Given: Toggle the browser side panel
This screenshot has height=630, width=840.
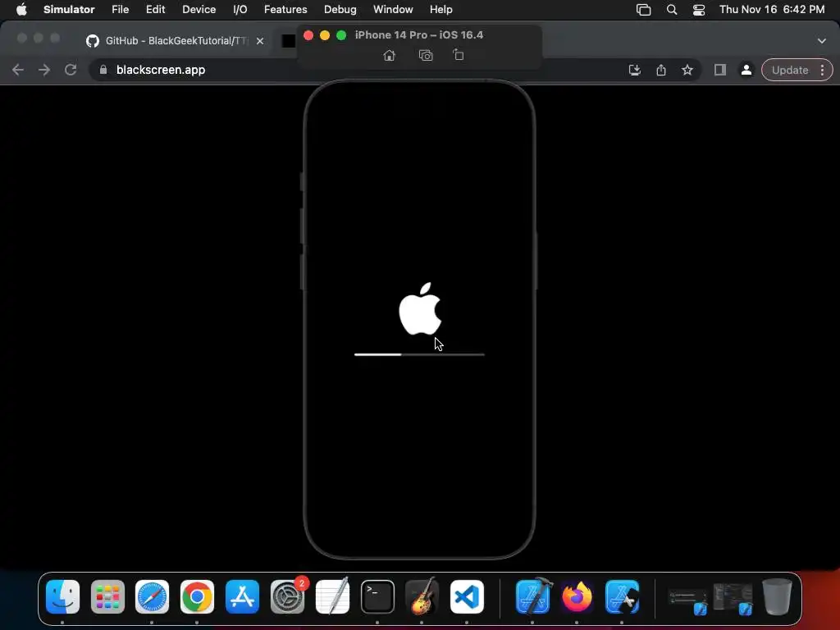Looking at the screenshot, I should (720, 70).
